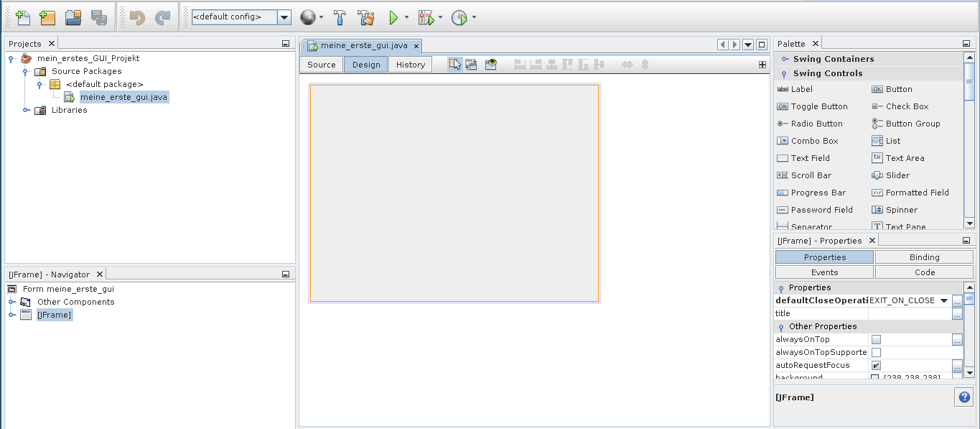Activate Connection Mode in designer toolbar
Viewport: 980px width, 429px height.
click(x=471, y=65)
